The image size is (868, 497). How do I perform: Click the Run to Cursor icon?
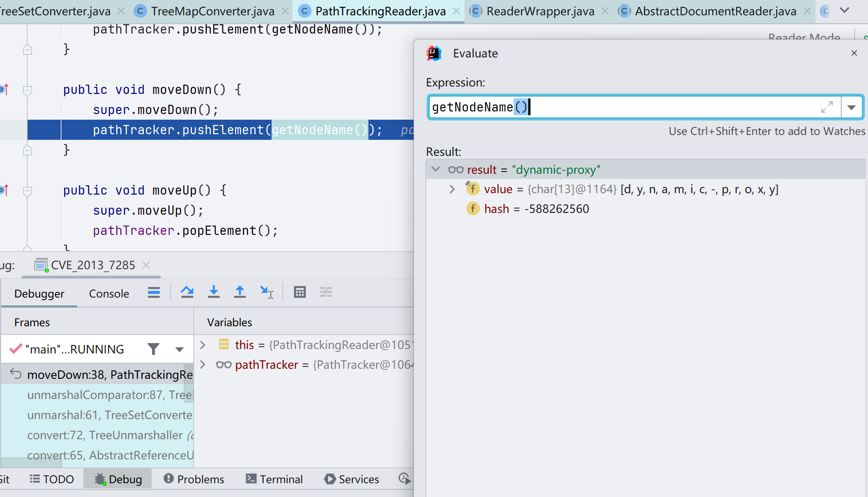tap(266, 292)
